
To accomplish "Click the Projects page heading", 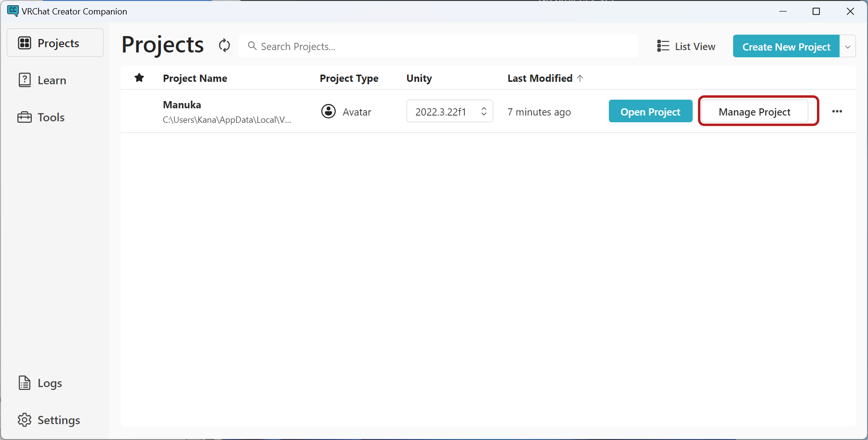I will tap(163, 45).
